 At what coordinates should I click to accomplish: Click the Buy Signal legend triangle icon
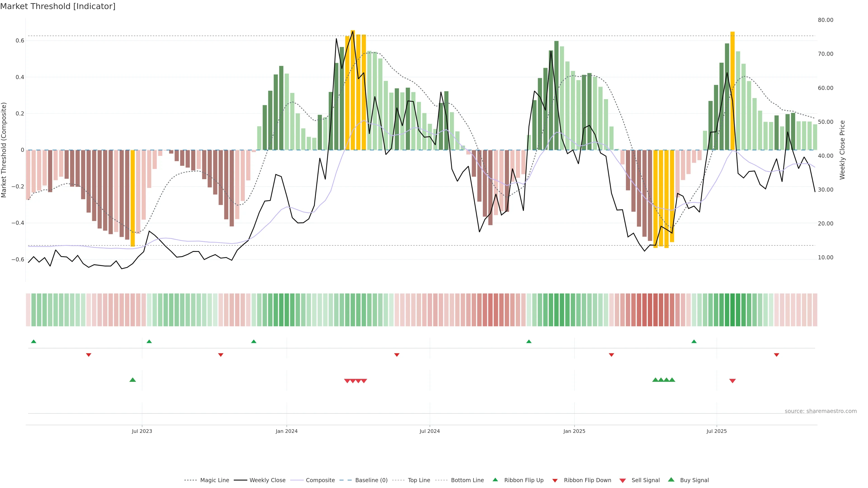pos(671,480)
